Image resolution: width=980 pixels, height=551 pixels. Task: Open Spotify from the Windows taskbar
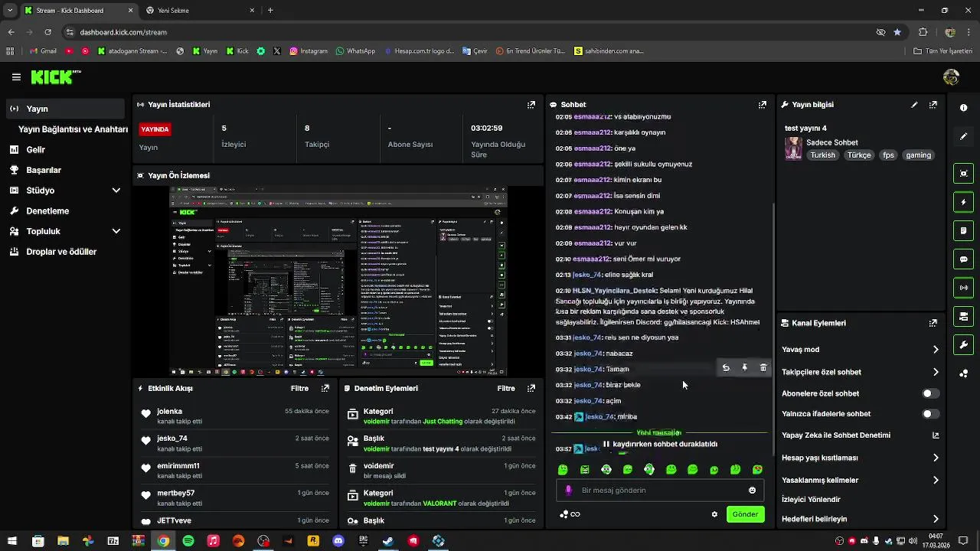click(x=188, y=541)
